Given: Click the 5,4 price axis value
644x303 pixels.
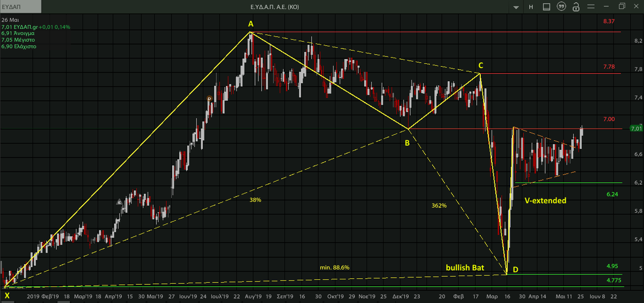Looking at the screenshot, I should pyautogui.click(x=638, y=239).
